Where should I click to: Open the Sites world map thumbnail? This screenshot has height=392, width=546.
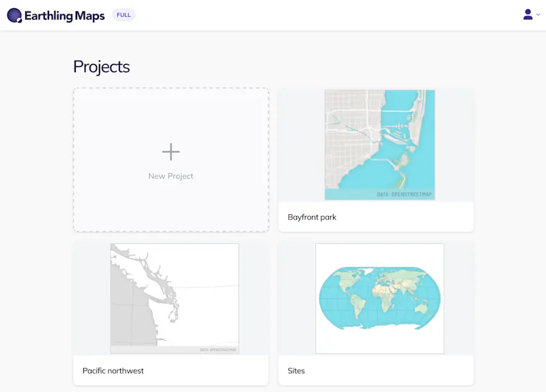(x=379, y=299)
